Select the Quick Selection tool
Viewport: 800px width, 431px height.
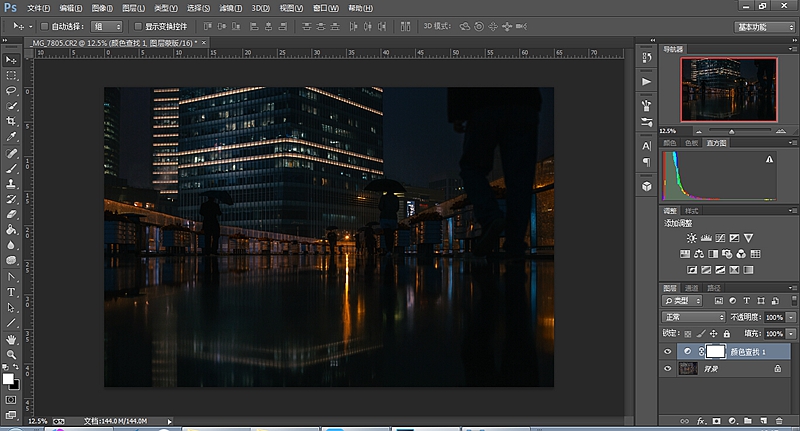(x=11, y=106)
